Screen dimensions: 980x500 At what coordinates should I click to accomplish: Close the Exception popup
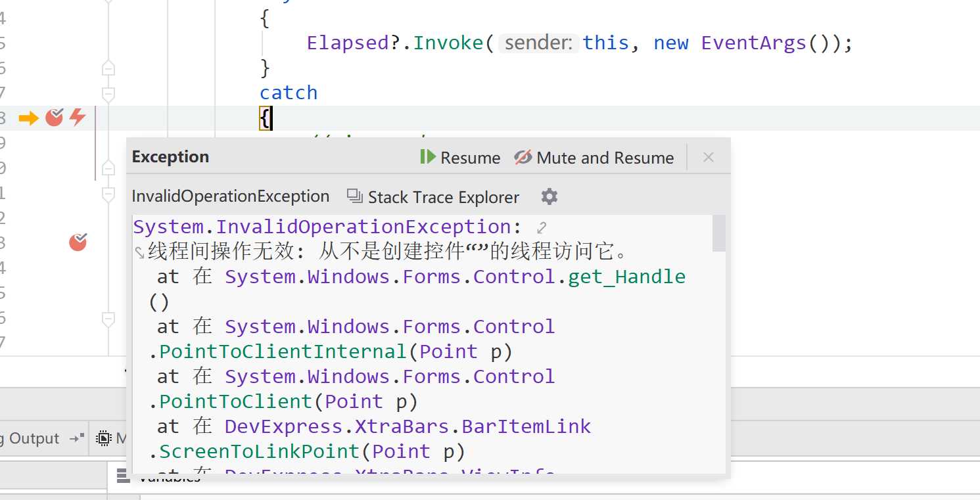point(709,157)
